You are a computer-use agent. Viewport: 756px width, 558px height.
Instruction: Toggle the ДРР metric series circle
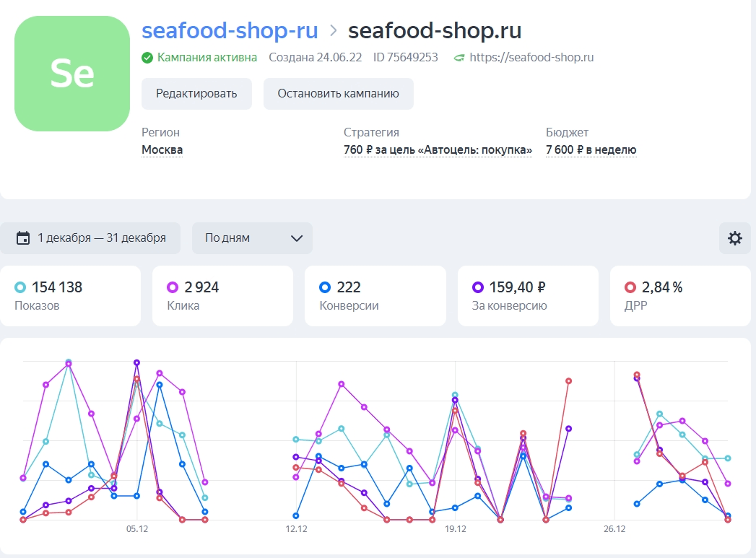click(630, 287)
